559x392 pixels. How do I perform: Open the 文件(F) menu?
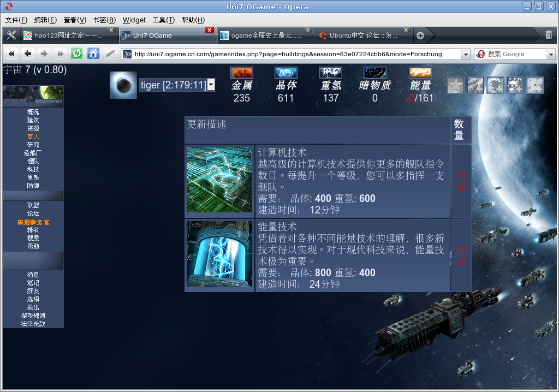click(x=16, y=20)
